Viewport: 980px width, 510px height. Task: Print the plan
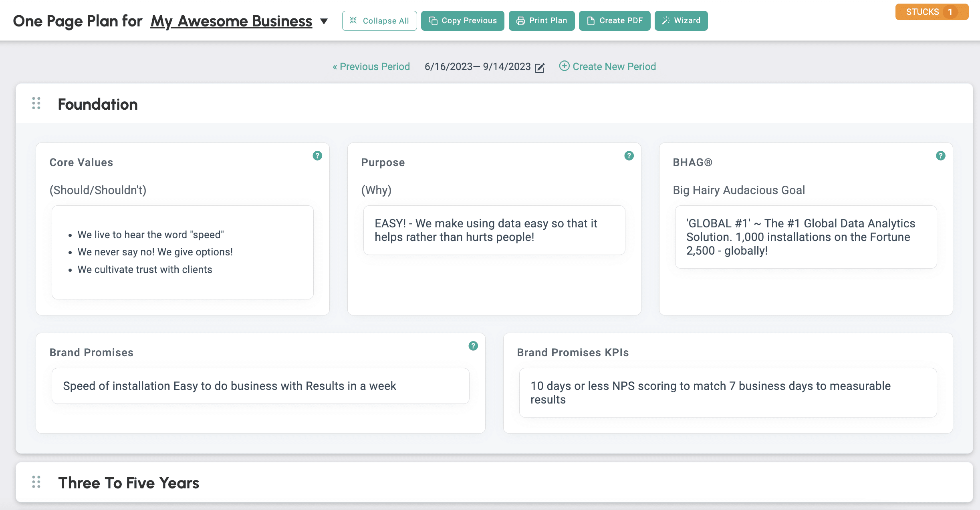point(541,21)
